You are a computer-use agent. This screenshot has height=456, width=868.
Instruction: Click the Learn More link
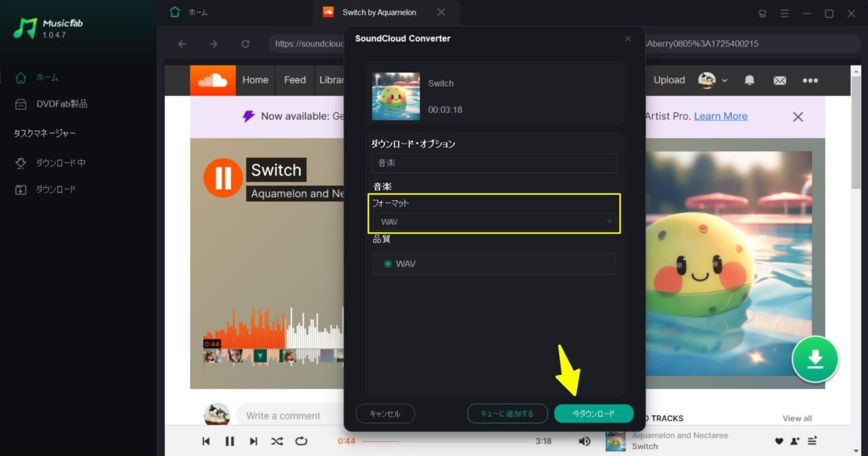pyautogui.click(x=721, y=116)
